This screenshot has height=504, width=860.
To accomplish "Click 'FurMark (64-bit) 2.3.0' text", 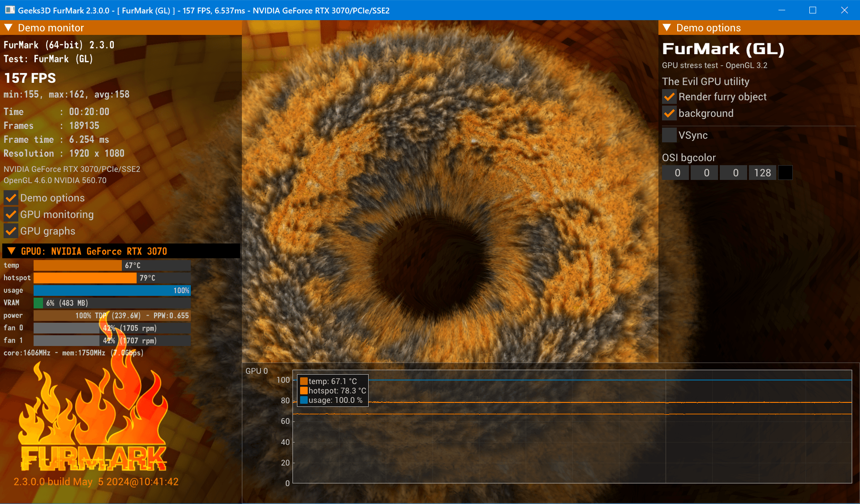I will click(x=59, y=45).
